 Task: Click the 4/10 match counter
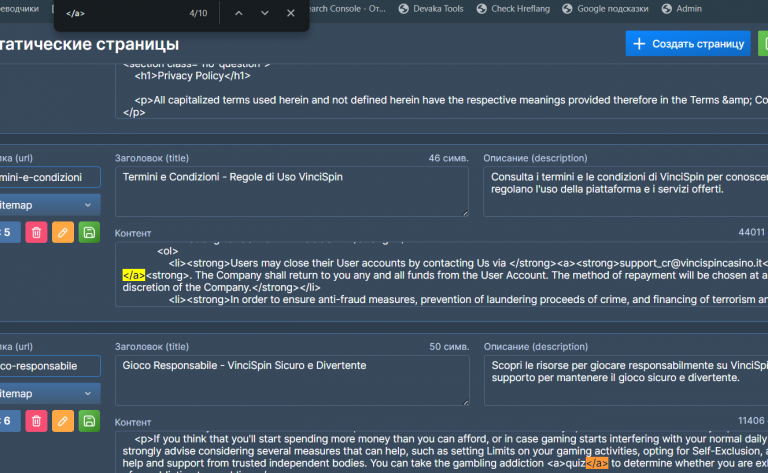click(x=198, y=13)
